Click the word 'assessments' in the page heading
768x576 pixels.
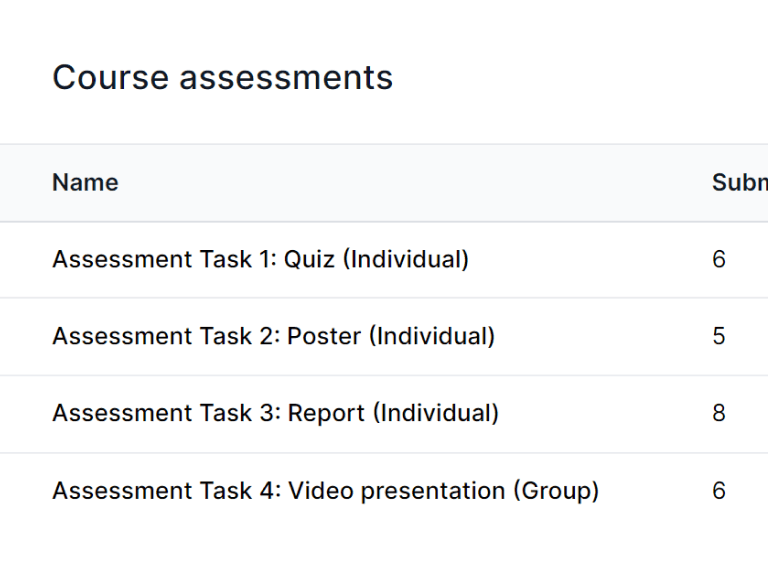point(286,78)
